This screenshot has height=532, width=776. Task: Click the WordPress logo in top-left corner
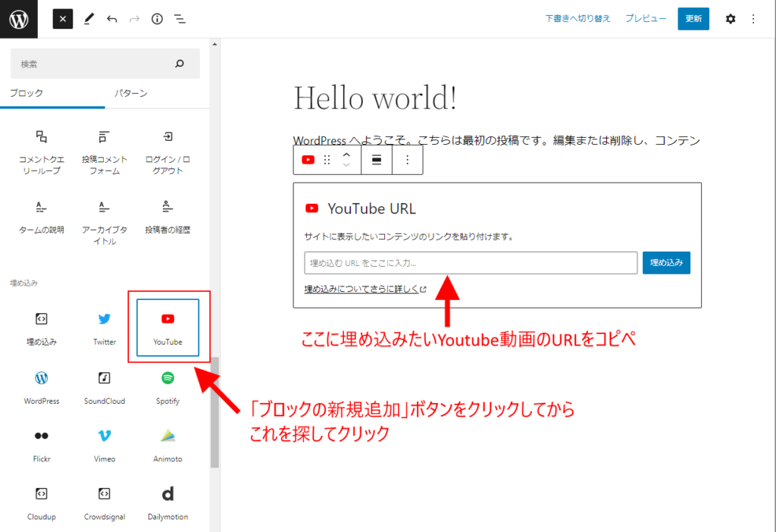(18, 19)
